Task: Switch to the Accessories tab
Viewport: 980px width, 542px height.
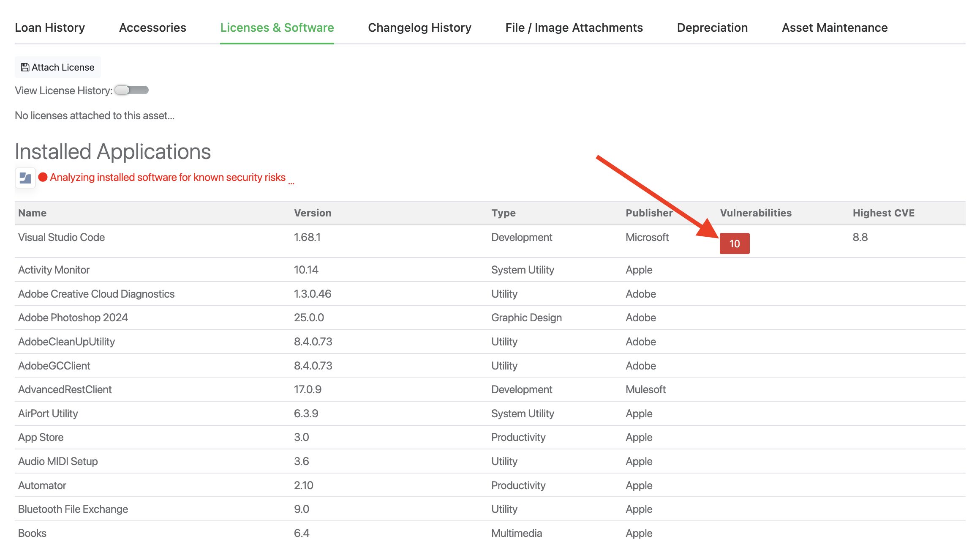Action: 152,27
